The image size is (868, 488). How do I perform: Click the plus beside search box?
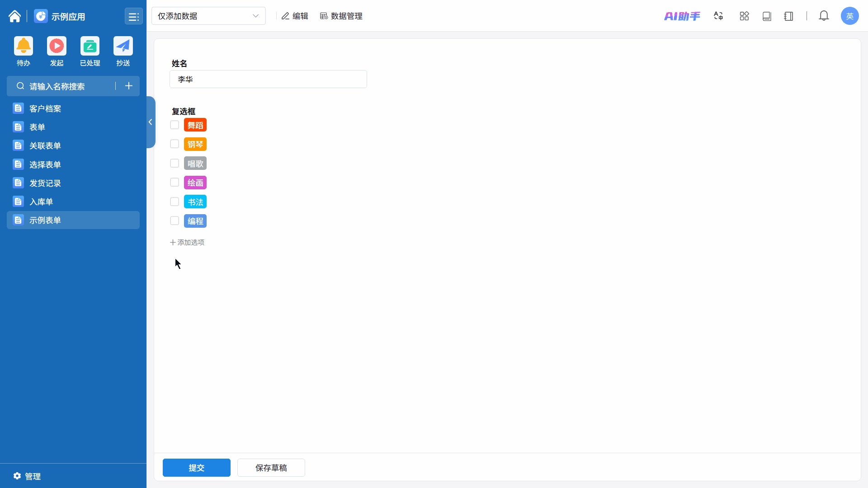point(129,86)
